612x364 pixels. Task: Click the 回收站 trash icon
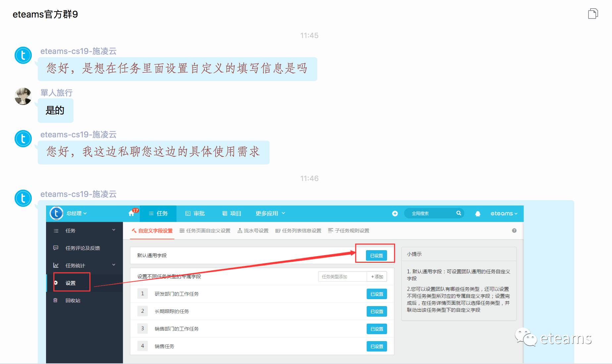56,300
